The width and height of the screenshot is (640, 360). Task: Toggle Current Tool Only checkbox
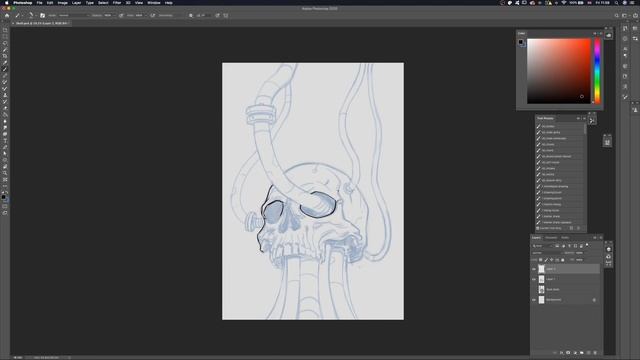538,228
